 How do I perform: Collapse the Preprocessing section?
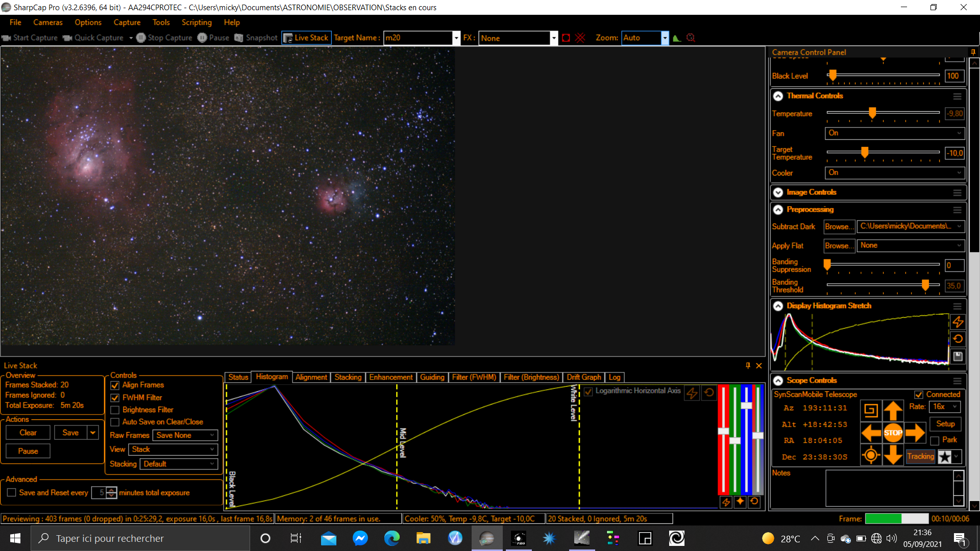point(778,210)
